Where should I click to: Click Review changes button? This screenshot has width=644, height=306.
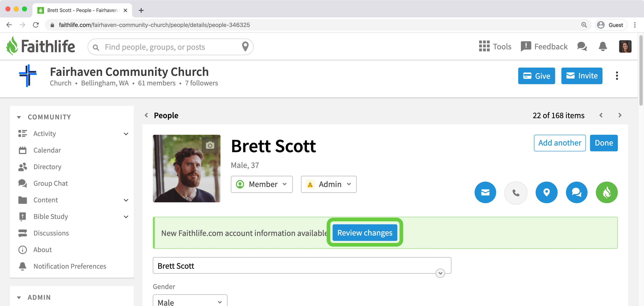click(x=365, y=233)
